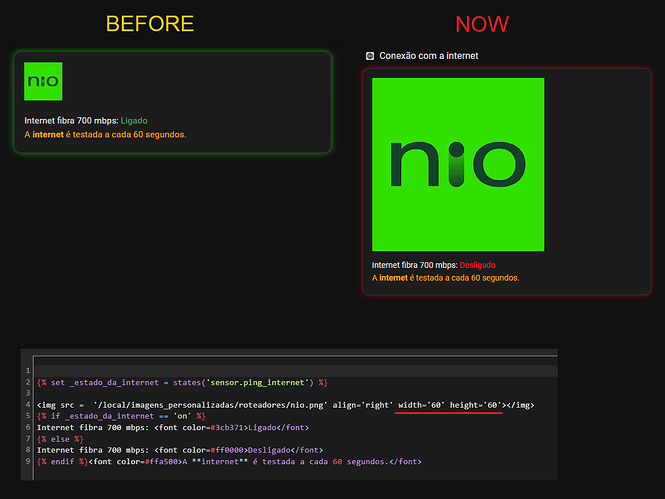This screenshot has height=499, width=665.
Task: Click the height='60' attribute in code
Action: (x=475, y=405)
